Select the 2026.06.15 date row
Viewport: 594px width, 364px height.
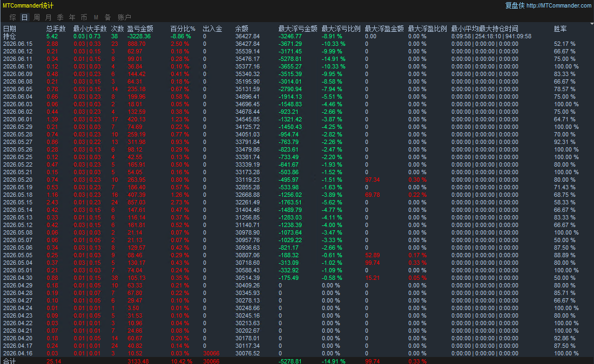pos(18,44)
